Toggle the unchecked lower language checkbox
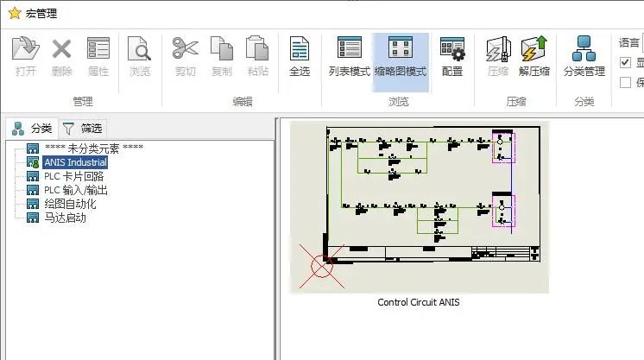The height and width of the screenshot is (360, 644). point(625,82)
